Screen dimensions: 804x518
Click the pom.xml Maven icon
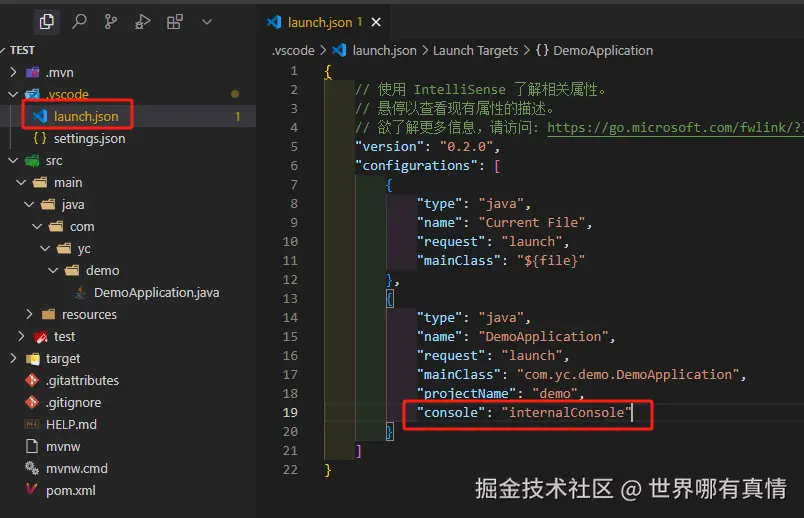click(32, 489)
